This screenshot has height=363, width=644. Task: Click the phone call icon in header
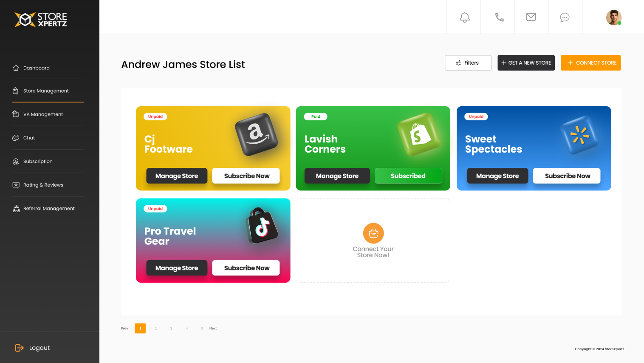click(x=500, y=17)
